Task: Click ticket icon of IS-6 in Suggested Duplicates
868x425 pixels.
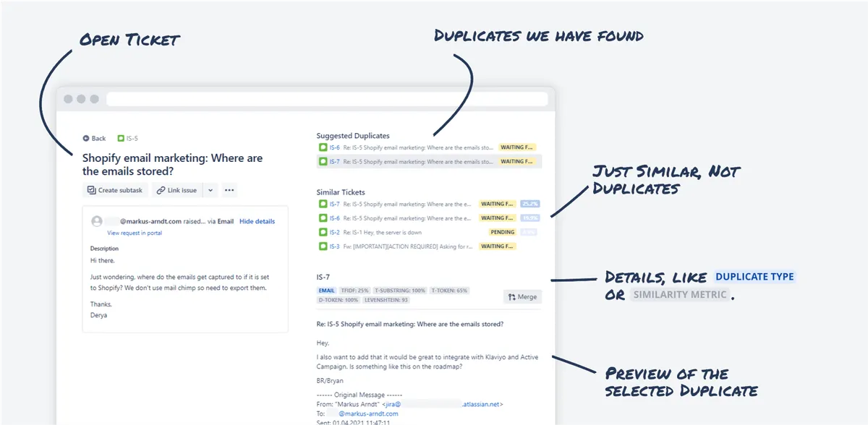Action: 323,147
